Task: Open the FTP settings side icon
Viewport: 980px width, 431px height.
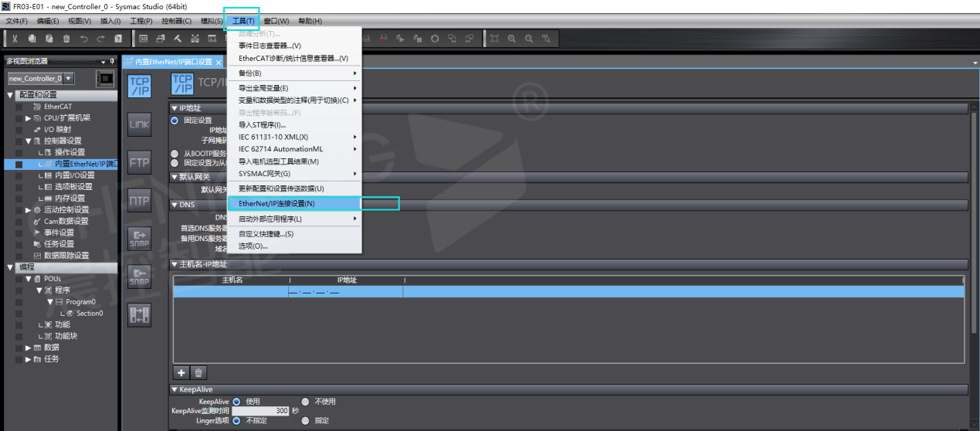Action: click(x=140, y=162)
